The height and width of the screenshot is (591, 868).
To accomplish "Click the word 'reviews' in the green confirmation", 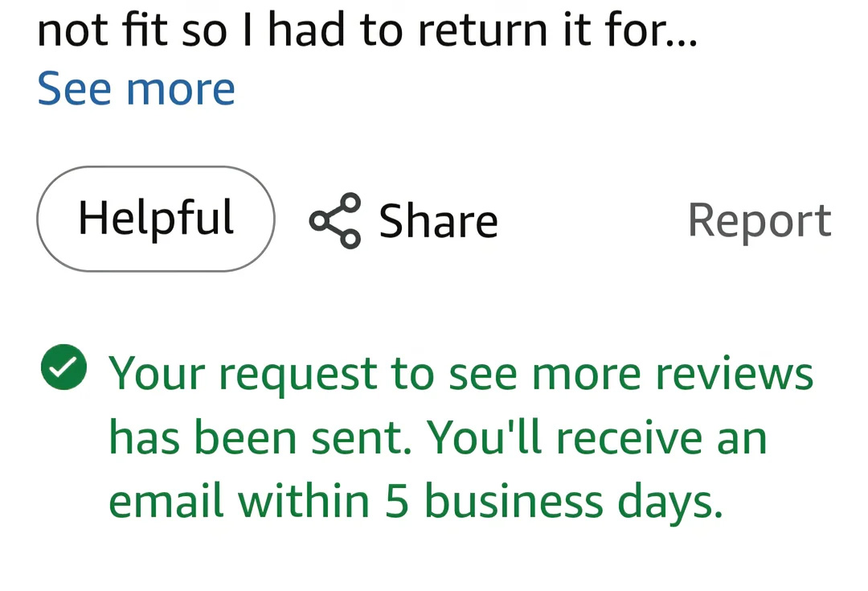I will (x=735, y=374).
